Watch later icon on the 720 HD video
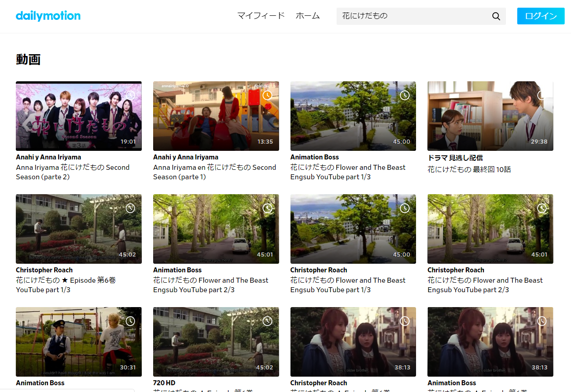Viewport: 571px width, 392px height. click(267, 321)
